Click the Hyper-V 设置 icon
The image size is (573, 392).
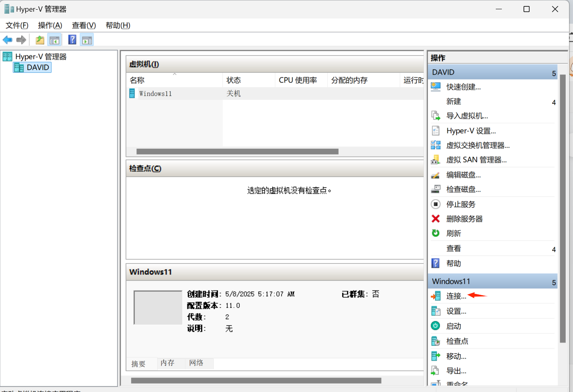pos(435,131)
